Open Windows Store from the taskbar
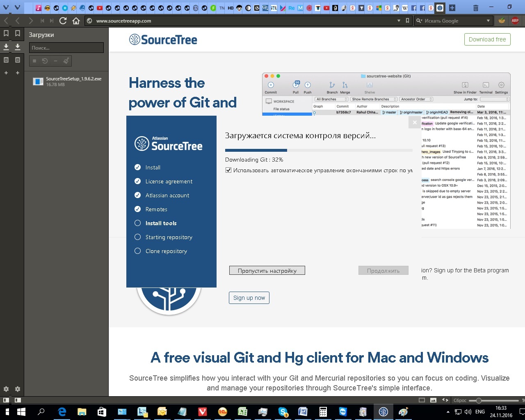Screen dimensions: 525x420 (102, 412)
